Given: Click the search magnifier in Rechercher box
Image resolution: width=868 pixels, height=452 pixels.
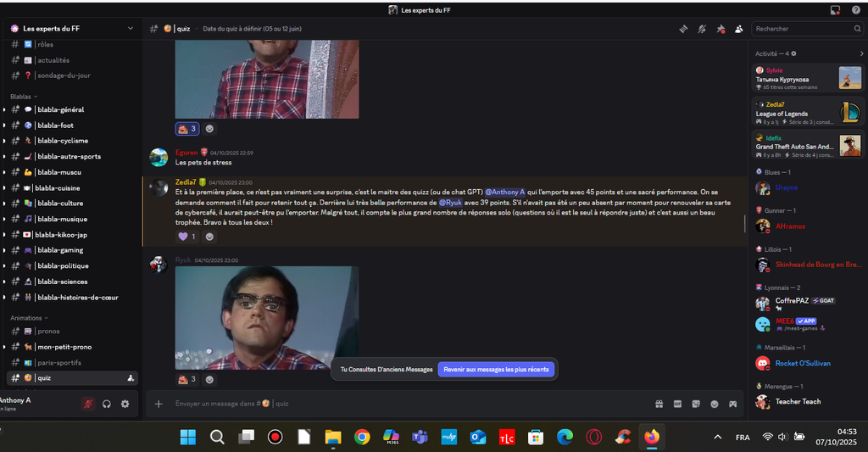Looking at the screenshot, I should tap(858, 29).
